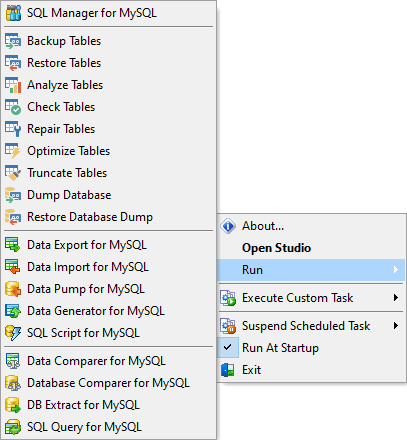Screen dimensions: 407x440
Task: Open Data Pump for MySQL entry
Action: 108,289
